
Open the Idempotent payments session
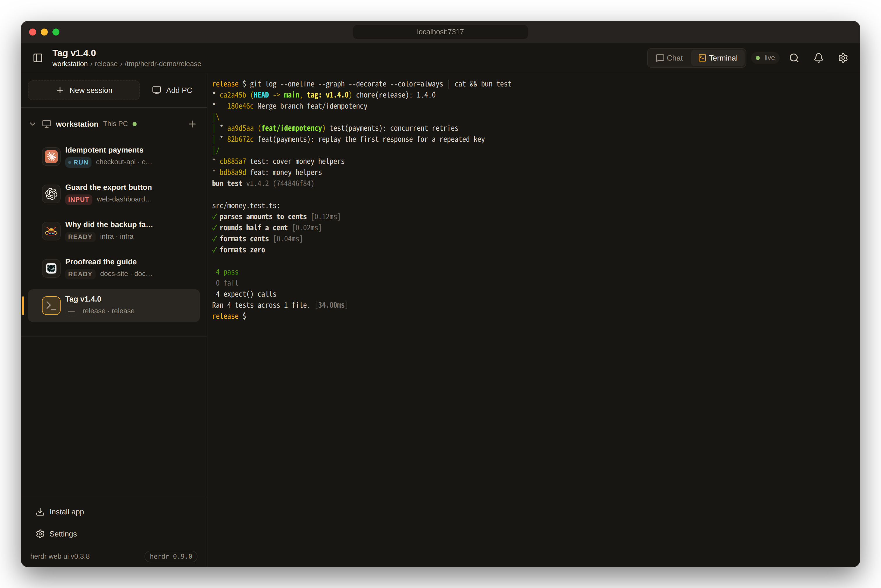[114, 156]
